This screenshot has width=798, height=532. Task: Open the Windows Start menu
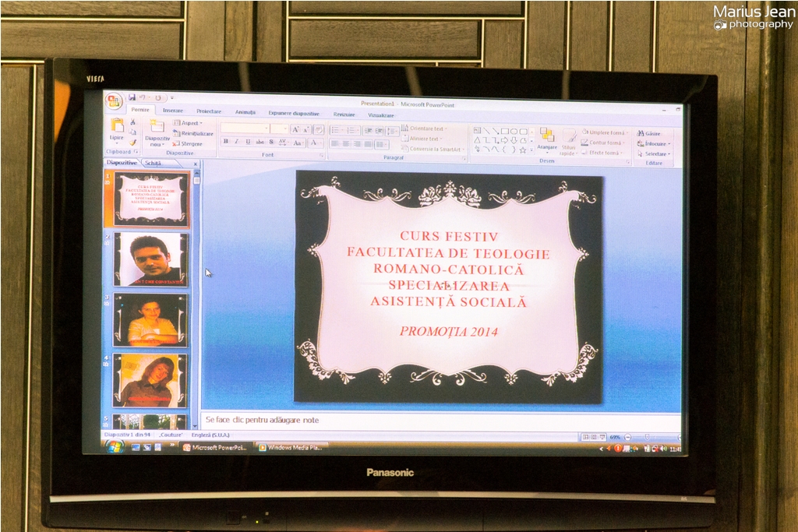click(115, 448)
